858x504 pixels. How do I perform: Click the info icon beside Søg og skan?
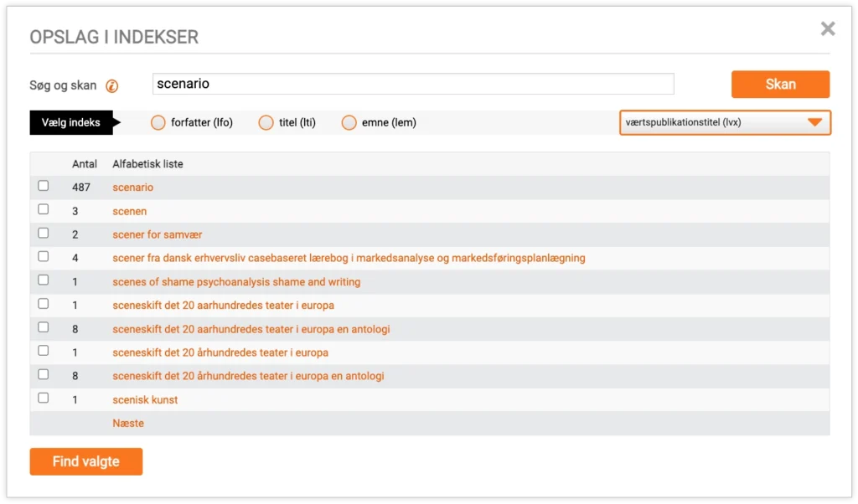111,85
